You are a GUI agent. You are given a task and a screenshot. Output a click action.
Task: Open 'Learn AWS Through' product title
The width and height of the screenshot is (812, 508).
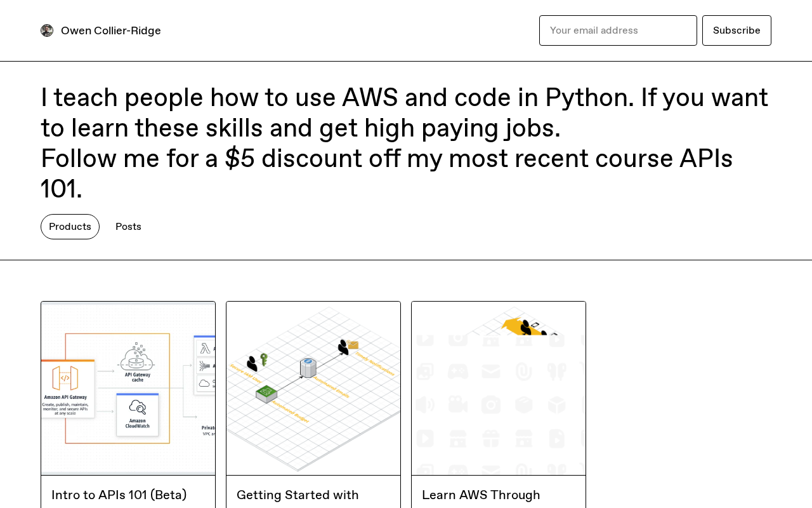point(481,495)
